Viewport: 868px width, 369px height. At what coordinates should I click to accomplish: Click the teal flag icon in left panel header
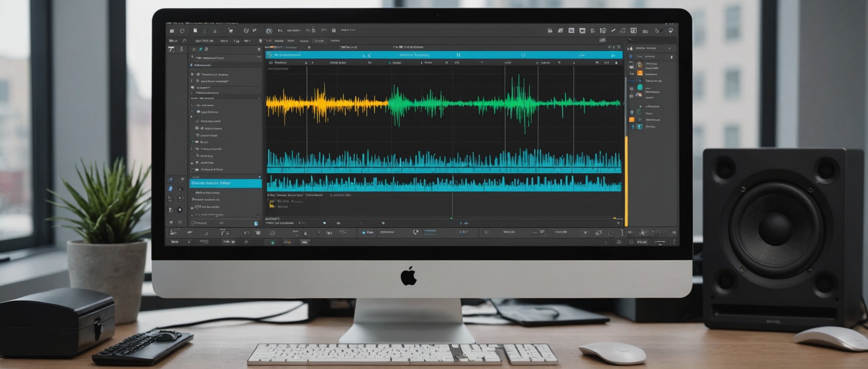coord(201,49)
